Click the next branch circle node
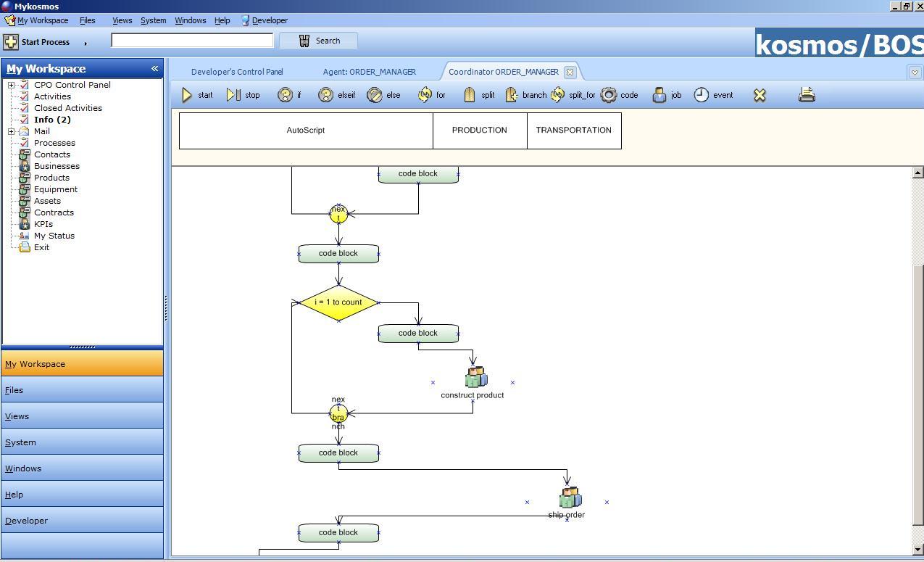924x562 pixels. [x=338, y=413]
